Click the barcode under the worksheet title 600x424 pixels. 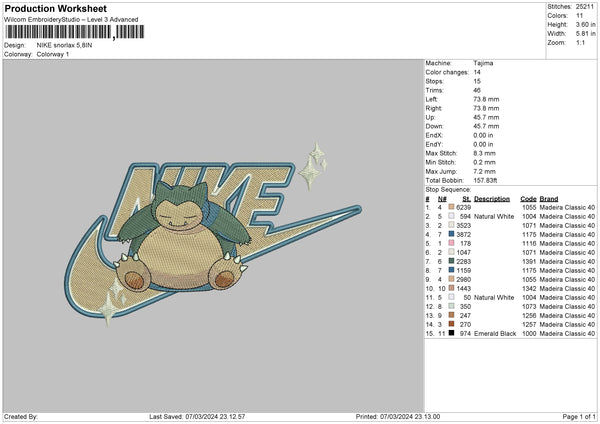(74, 32)
